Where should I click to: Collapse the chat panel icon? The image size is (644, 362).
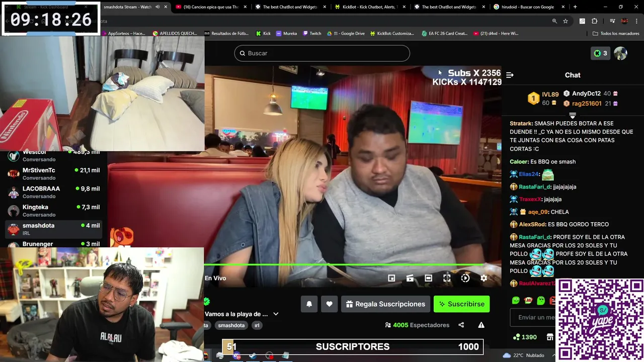pyautogui.click(x=510, y=75)
